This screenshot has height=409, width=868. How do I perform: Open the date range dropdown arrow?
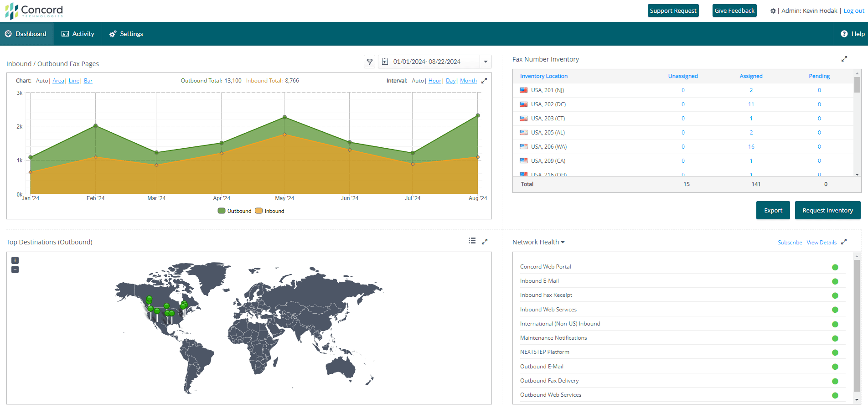click(x=486, y=62)
